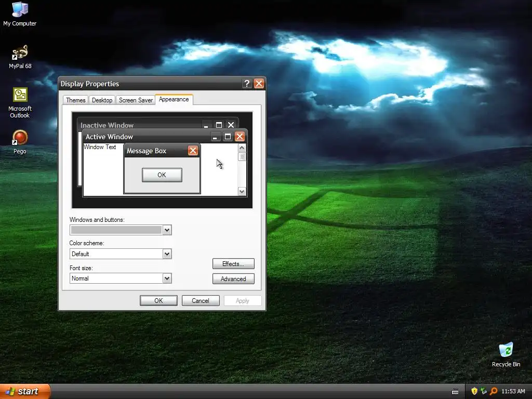Screen dimensions: 532x399
Task: Click the Message Box preview close icon
Action: point(193,151)
